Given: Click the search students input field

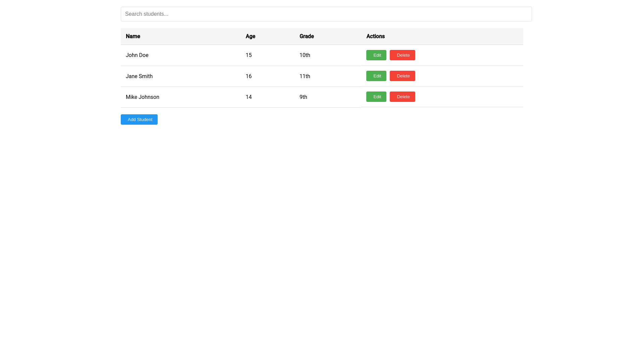Looking at the screenshot, I should pyautogui.click(x=326, y=14).
